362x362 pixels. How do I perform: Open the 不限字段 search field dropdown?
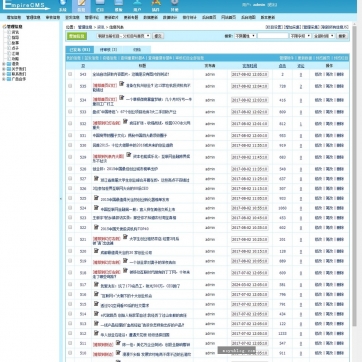coord(300,36)
